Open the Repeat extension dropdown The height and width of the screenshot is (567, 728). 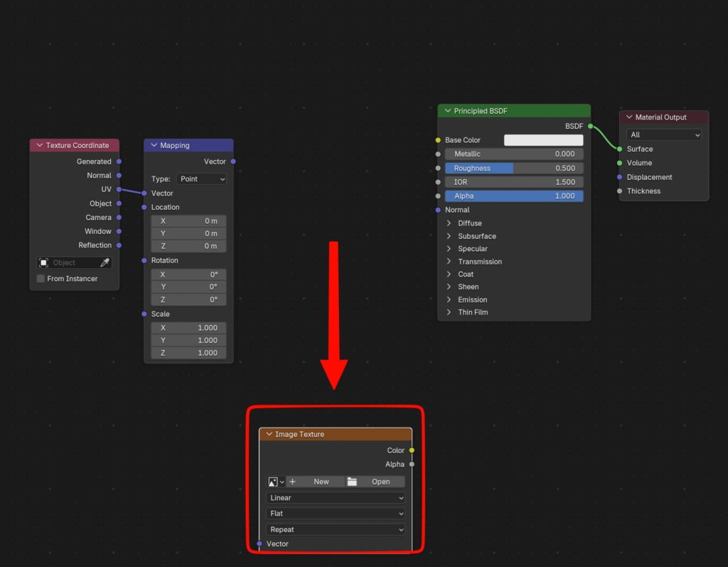point(336,529)
